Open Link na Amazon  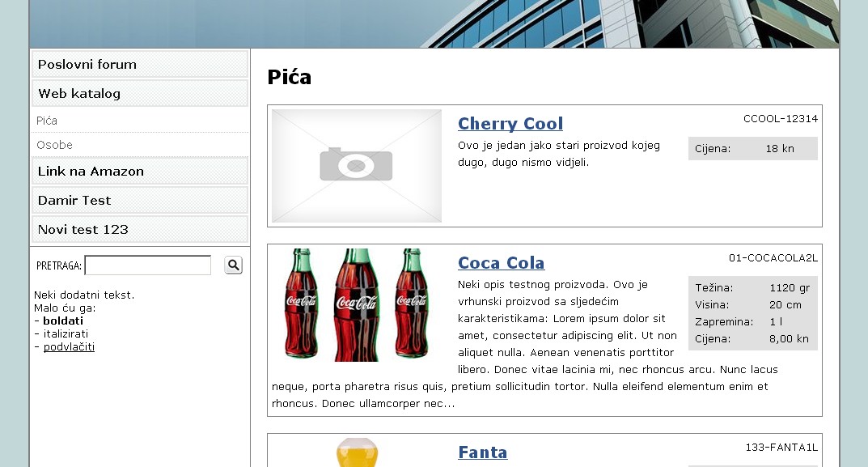click(x=90, y=171)
